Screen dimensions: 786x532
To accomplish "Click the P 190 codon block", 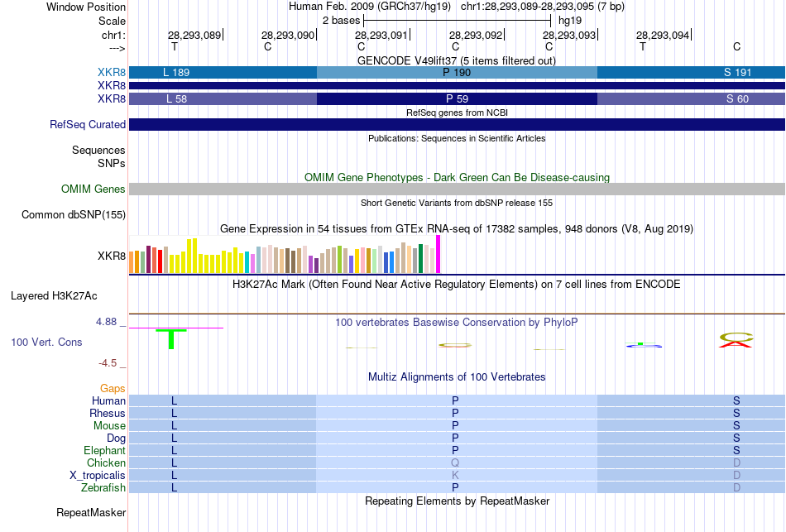I will point(457,72).
